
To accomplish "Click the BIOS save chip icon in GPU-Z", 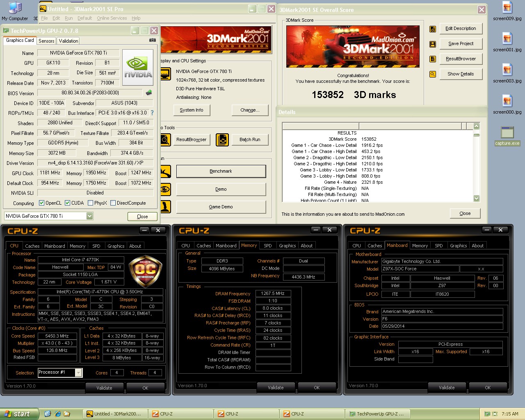I will tap(149, 93).
